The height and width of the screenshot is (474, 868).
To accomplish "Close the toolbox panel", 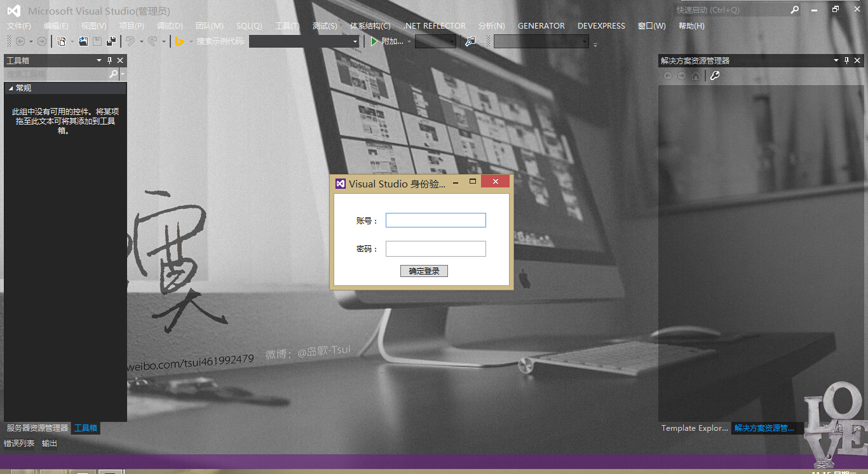I will pyautogui.click(x=120, y=60).
